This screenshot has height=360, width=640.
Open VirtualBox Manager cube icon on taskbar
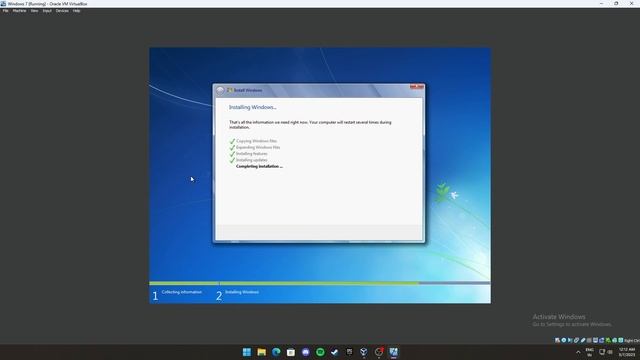(364, 352)
